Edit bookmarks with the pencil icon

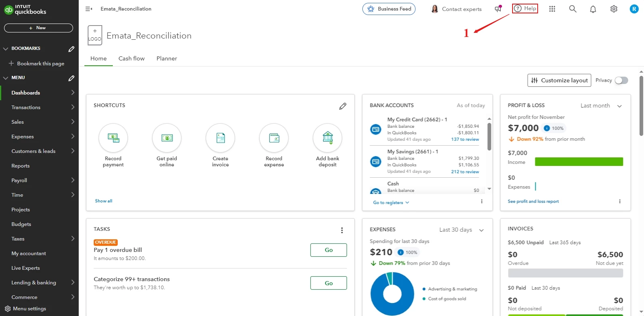71,49
